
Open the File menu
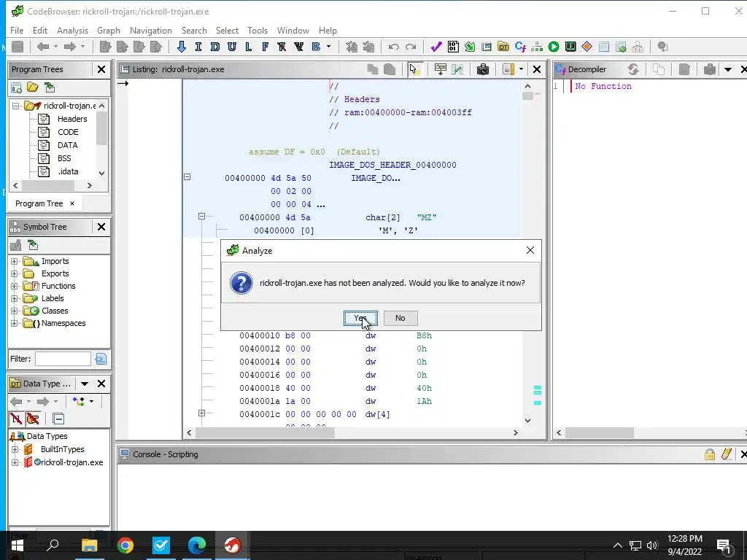[x=17, y=31]
